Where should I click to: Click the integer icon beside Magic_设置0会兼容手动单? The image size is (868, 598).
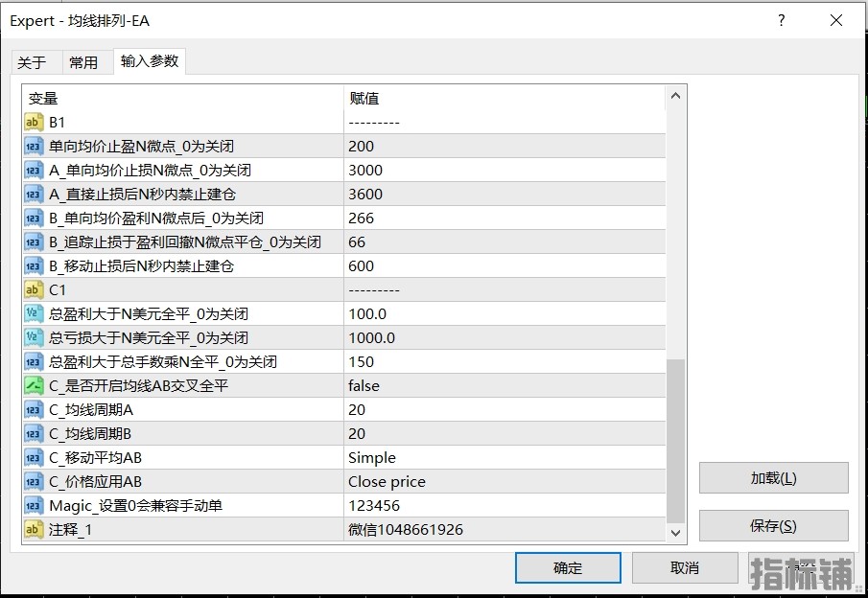pyautogui.click(x=34, y=505)
